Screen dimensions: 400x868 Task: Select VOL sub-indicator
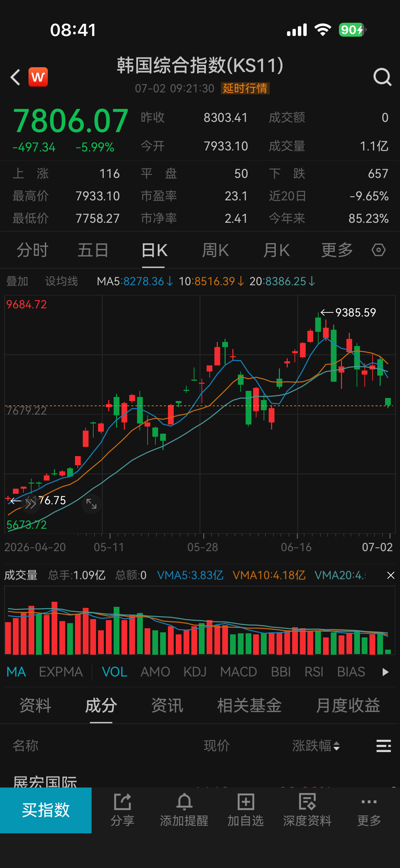tap(115, 672)
